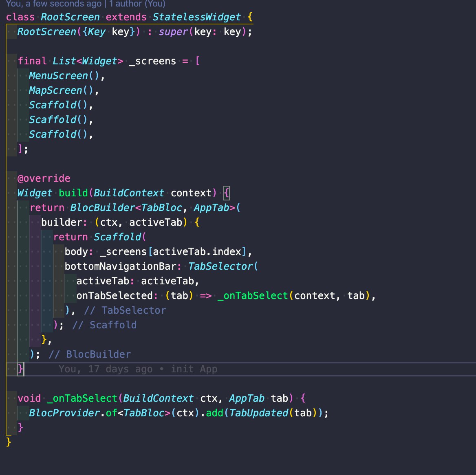This screenshot has width=476, height=475.
Task: Click the 'RootScreen' class name after class
Action: coord(70,17)
